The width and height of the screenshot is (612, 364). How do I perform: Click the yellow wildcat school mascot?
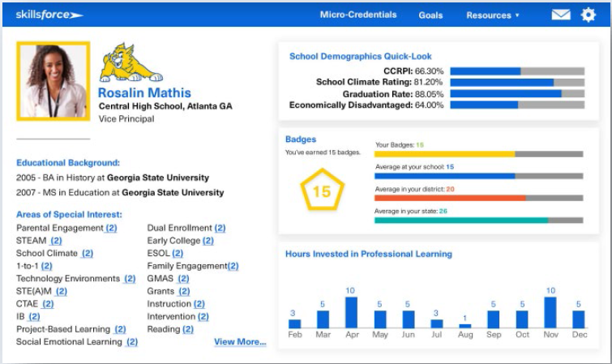tap(127, 62)
